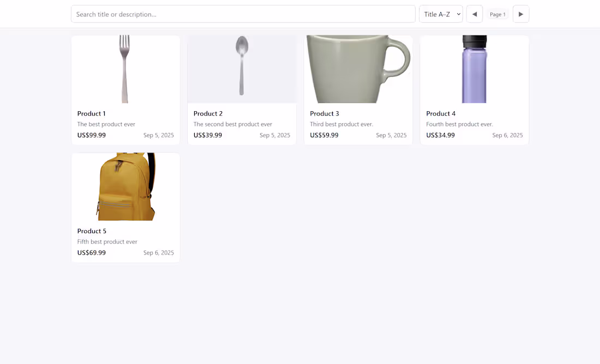Click the Product 2 title
The height and width of the screenshot is (364, 600).
[x=208, y=113]
